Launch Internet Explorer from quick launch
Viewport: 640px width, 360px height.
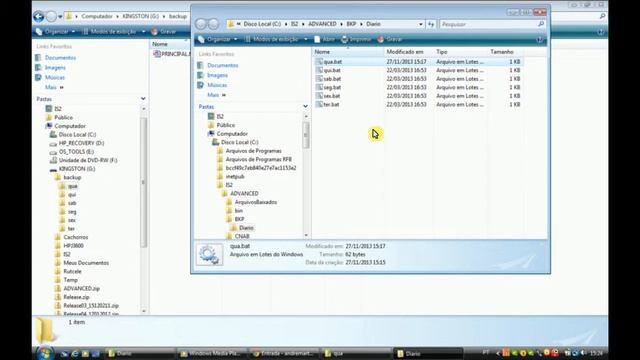(x=75, y=353)
